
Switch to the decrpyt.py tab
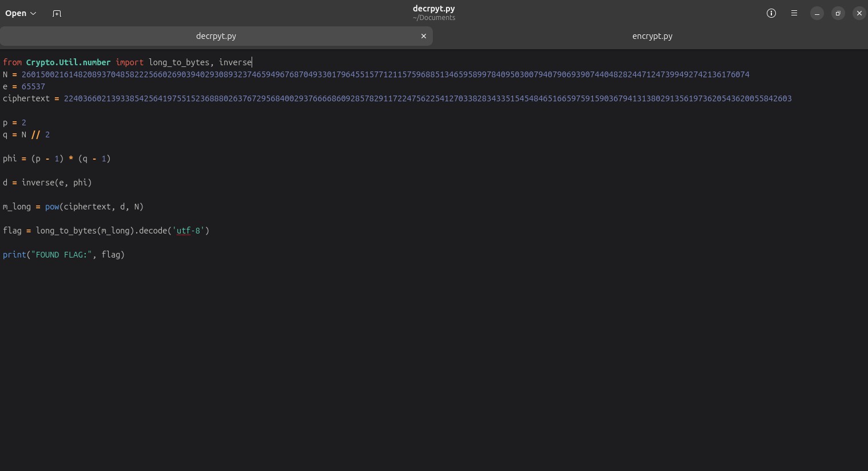click(x=216, y=36)
